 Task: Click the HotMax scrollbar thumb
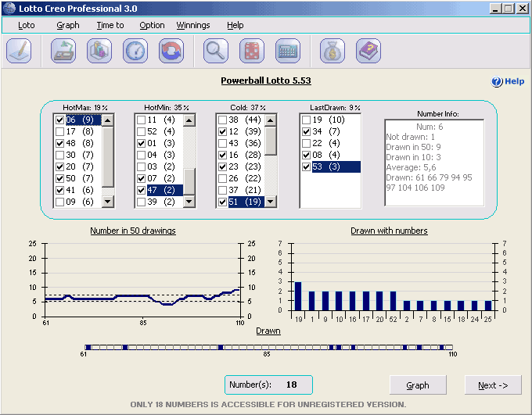(108, 156)
